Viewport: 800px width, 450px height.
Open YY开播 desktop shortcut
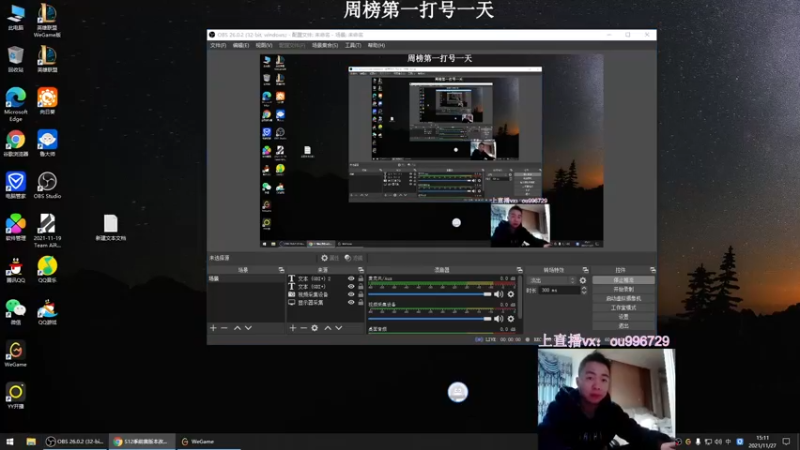pyautogui.click(x=15, y=396)
